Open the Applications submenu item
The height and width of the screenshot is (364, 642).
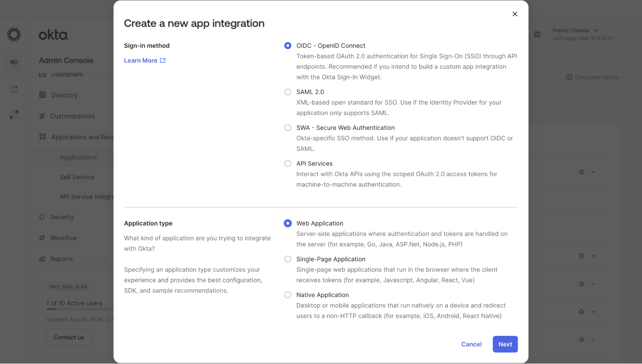78,157
